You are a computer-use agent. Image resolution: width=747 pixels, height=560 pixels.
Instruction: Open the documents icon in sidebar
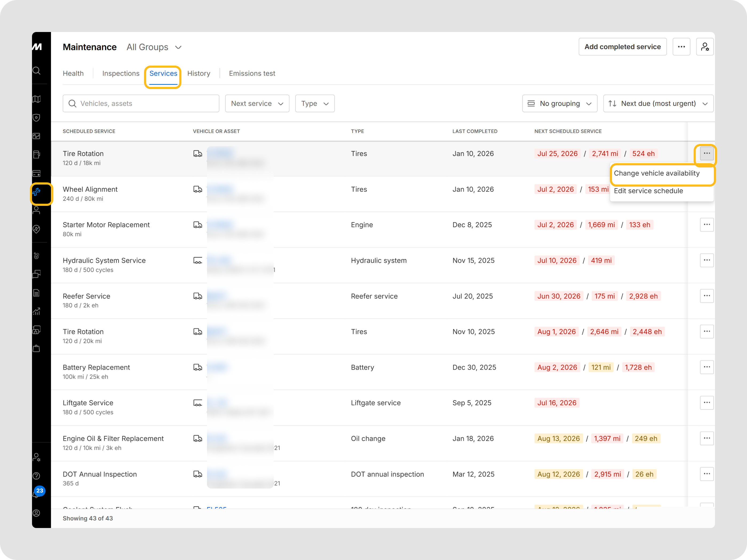click(37, 293)
